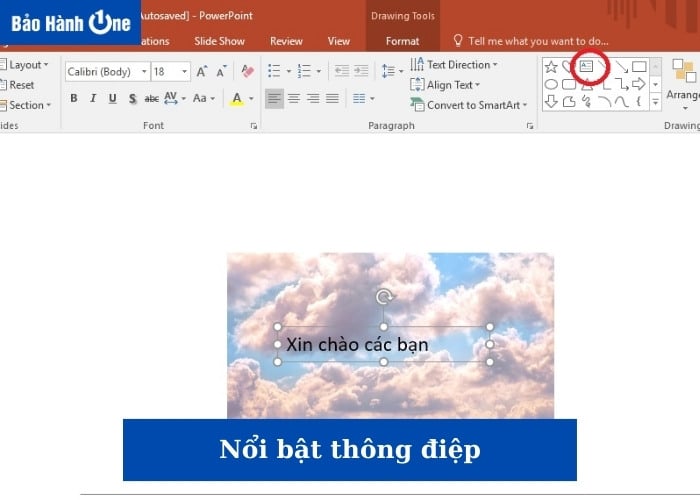Viewport: 700px width, 500px height.
Task: Open the font size 18 dropdown
Action: tap(184, 71)
